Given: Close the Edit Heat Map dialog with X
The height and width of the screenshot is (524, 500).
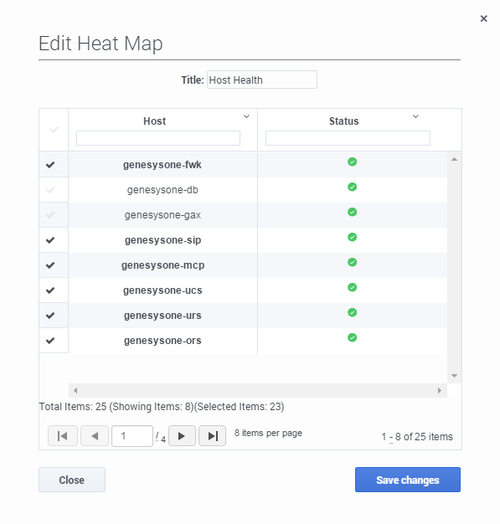Looking at the screenshot, I should click(x=483, y=18).
